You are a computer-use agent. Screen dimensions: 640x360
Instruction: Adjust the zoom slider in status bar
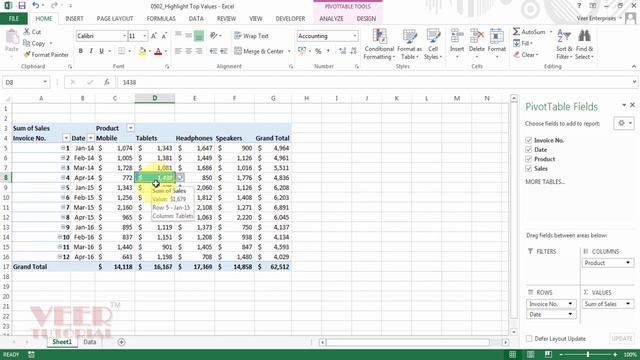(x=588, y=355)
